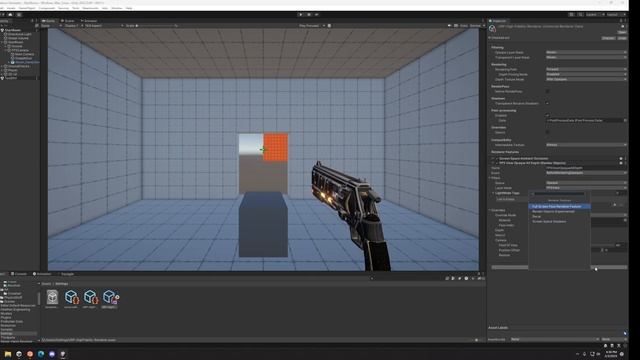640x360 pixels.
Task: Select Decal in renderer features popup
Action: pos(559,216)
